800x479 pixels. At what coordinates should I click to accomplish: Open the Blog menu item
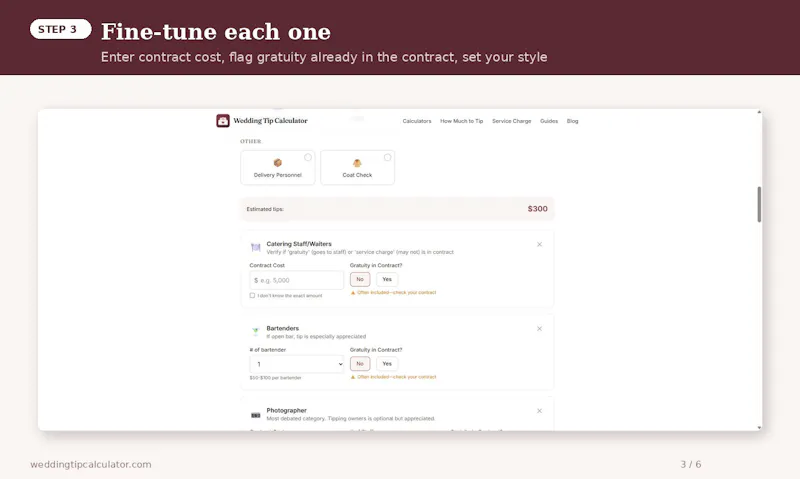tap(572, 121)
